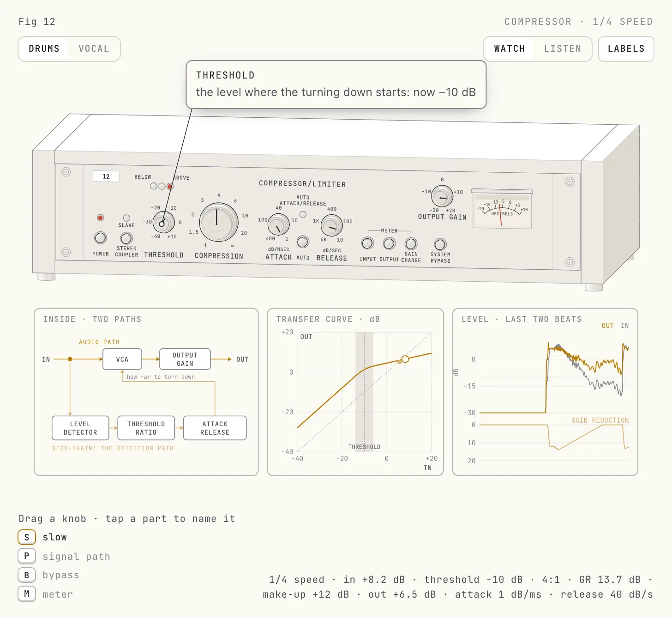Select the DRUMS source tab
Viewport: 672px width, 618px height.
(44, 48)
